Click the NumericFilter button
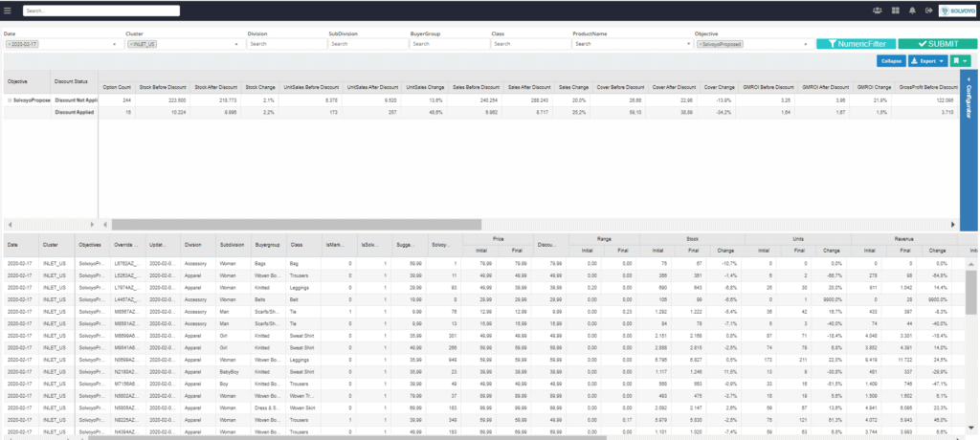The image size is (980, 440). tap(856, 44)
